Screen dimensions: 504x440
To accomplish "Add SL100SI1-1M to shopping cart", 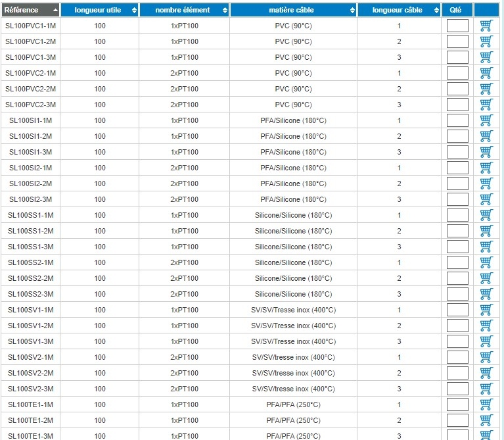I will (x=486, y=120).
